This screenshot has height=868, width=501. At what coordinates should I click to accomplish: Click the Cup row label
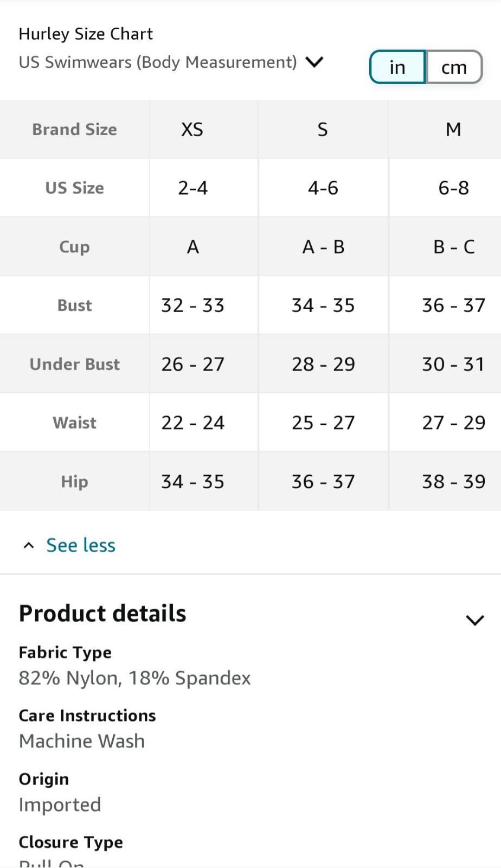click(75, 247)
